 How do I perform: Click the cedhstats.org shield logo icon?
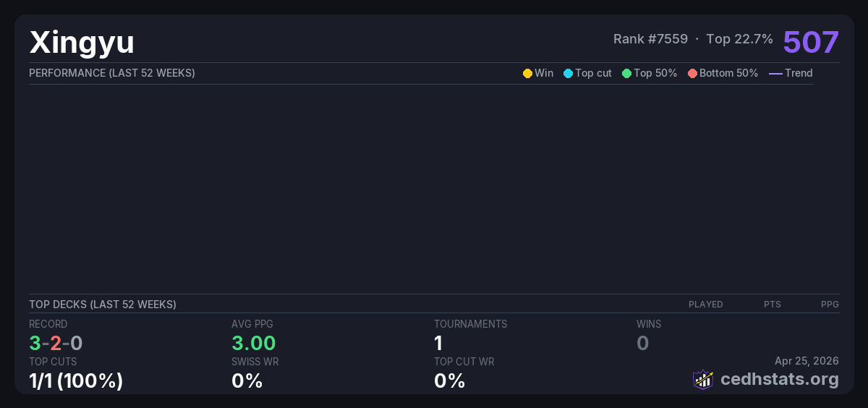[703, 379]
